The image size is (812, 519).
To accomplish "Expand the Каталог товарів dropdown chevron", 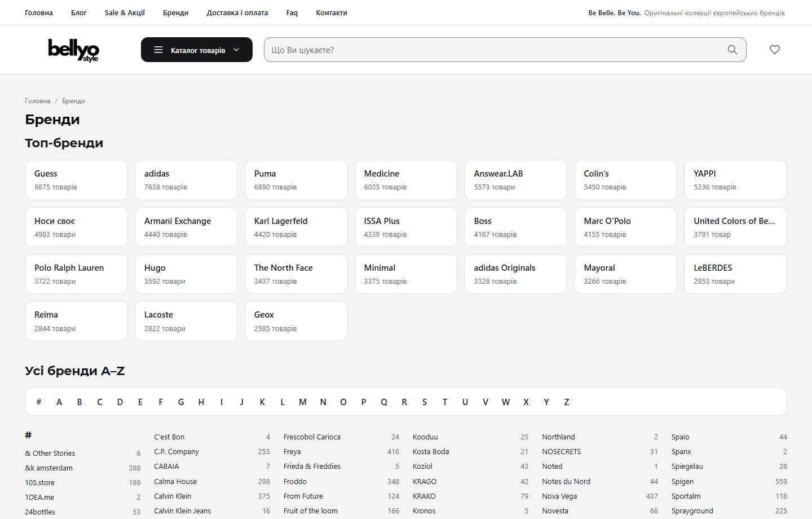I will [236, 50].
